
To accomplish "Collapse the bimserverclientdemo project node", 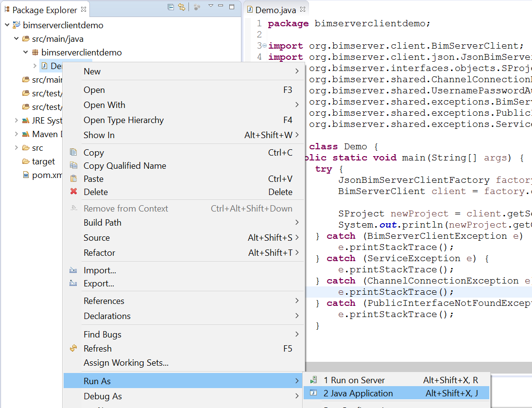I will pos(7,25).
